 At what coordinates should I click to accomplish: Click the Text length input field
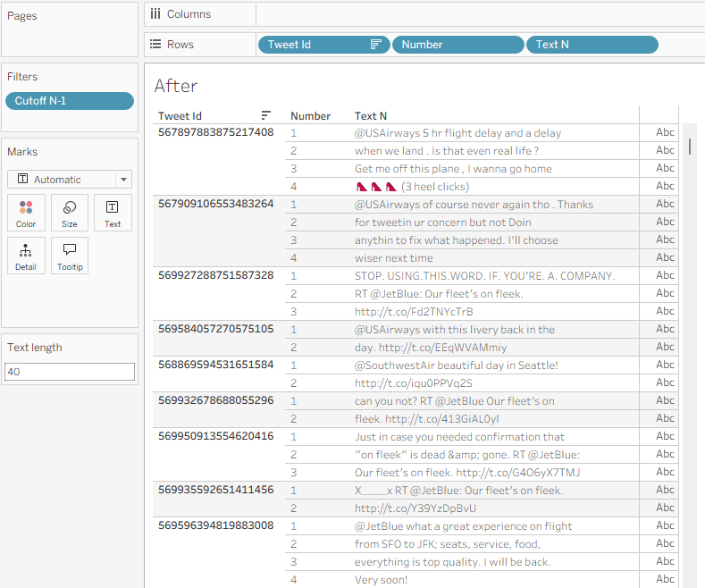(70, 372)
